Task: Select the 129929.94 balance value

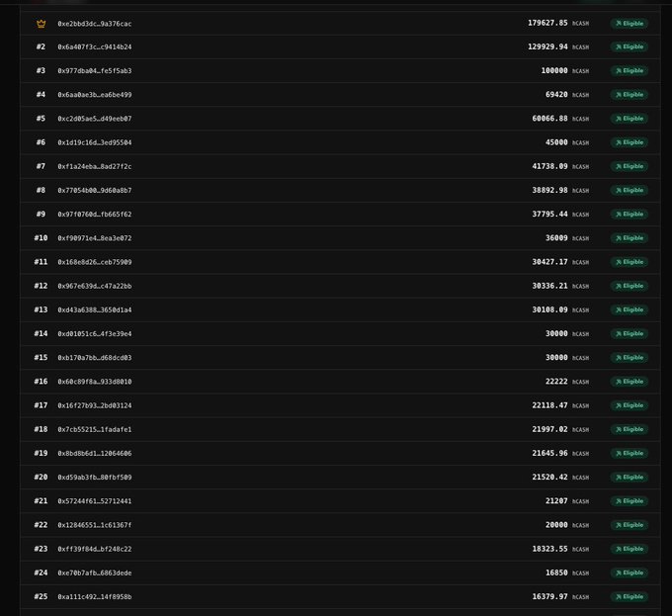Action: (x=547, y=46)
